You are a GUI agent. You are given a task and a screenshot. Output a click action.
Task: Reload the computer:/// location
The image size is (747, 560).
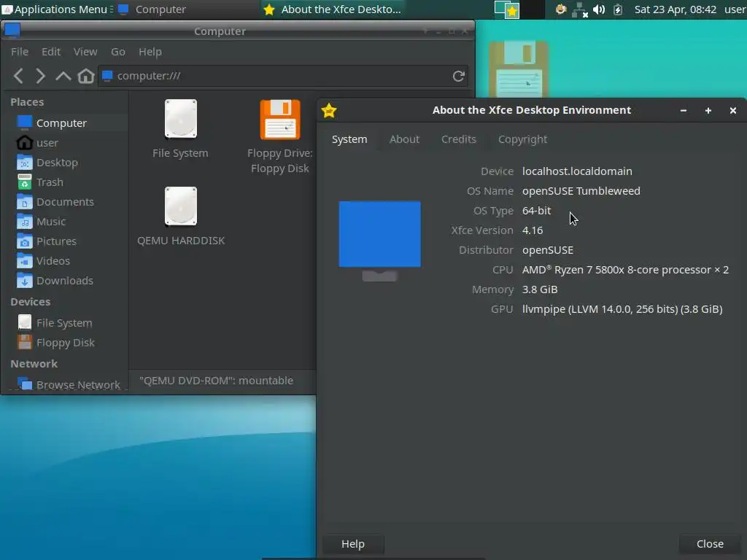tap(458, 76)
